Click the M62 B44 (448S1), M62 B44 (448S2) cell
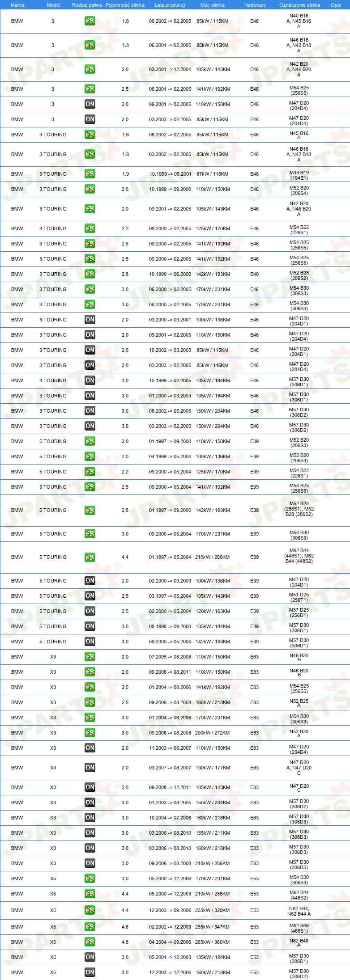Viewport: 350px width, 980px height. click(299, 556)
